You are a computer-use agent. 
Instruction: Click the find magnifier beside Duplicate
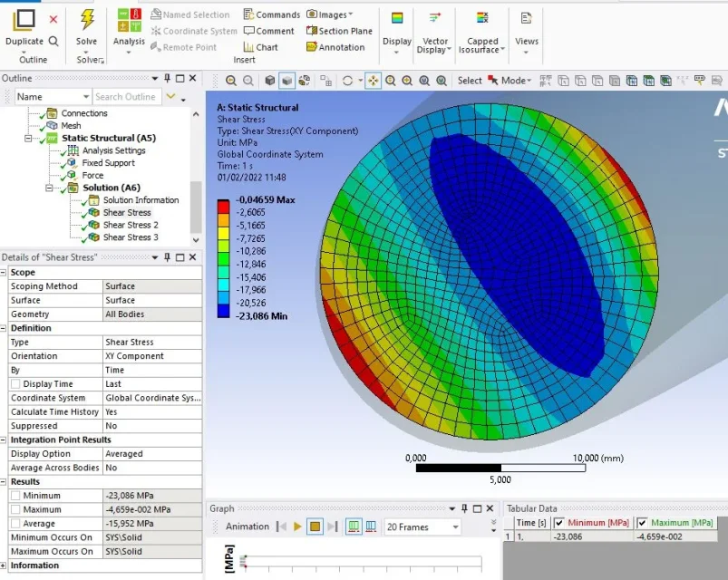tap(53, 42)
